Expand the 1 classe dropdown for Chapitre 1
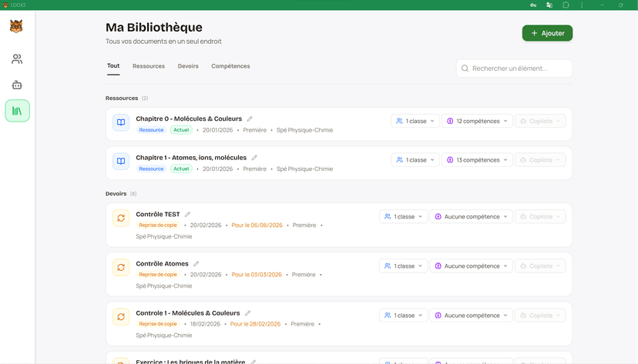Screen dimensions: 638x364 point(415,160)
